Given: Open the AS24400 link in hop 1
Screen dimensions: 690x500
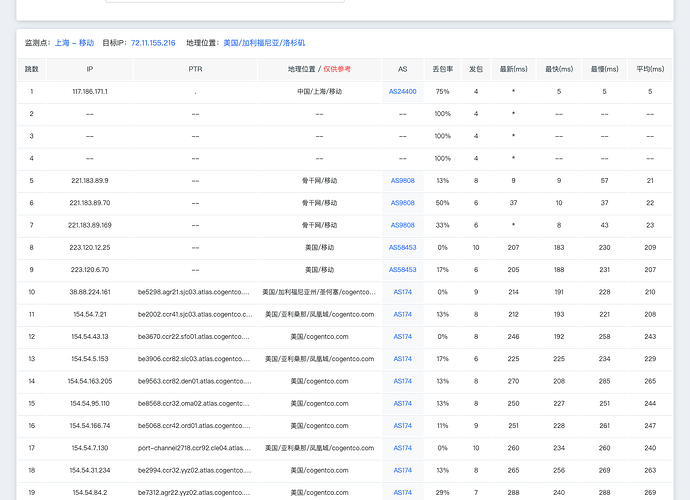Looking at the screenshot, I should [x=403, y=92].
